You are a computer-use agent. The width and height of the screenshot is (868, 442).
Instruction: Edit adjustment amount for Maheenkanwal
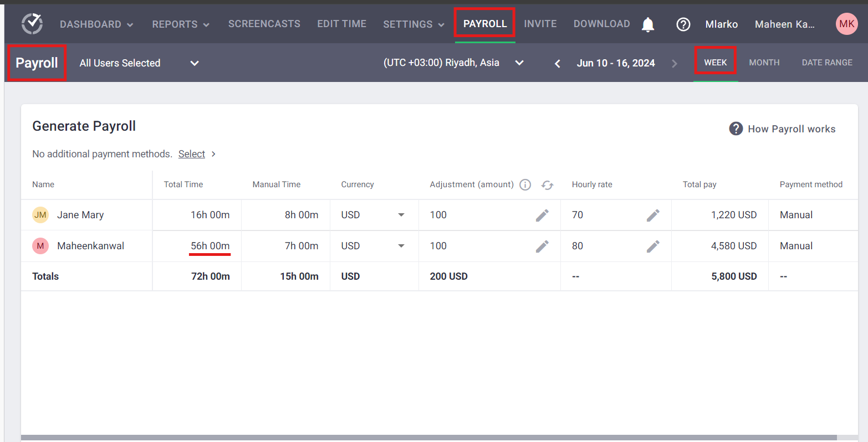tap(542, 246)
